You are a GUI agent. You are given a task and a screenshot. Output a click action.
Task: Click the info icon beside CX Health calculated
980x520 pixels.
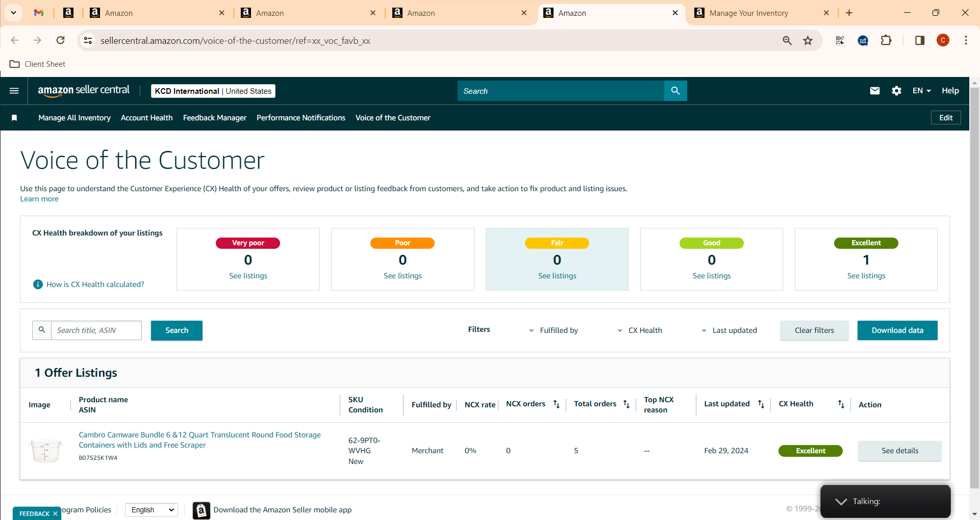click(x=38, y=284)
